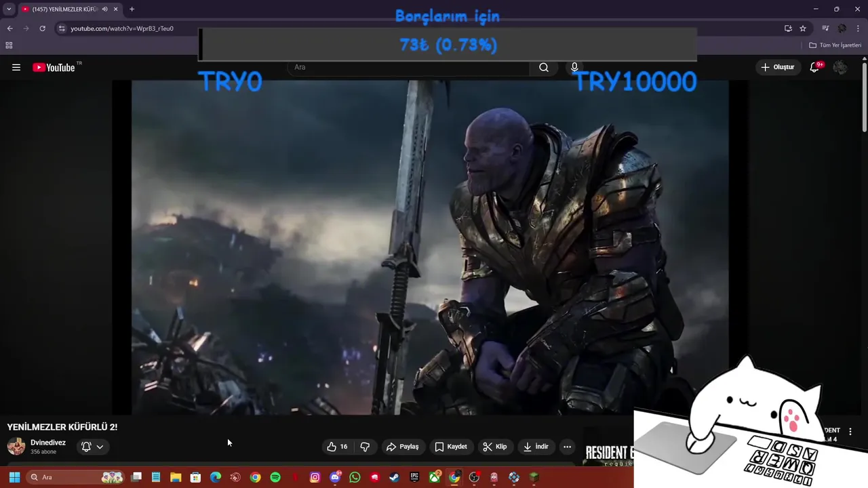The width and height of the screenshot is (868, 488).
Task: Share the video using Paylaş
Action: [403, 447]
